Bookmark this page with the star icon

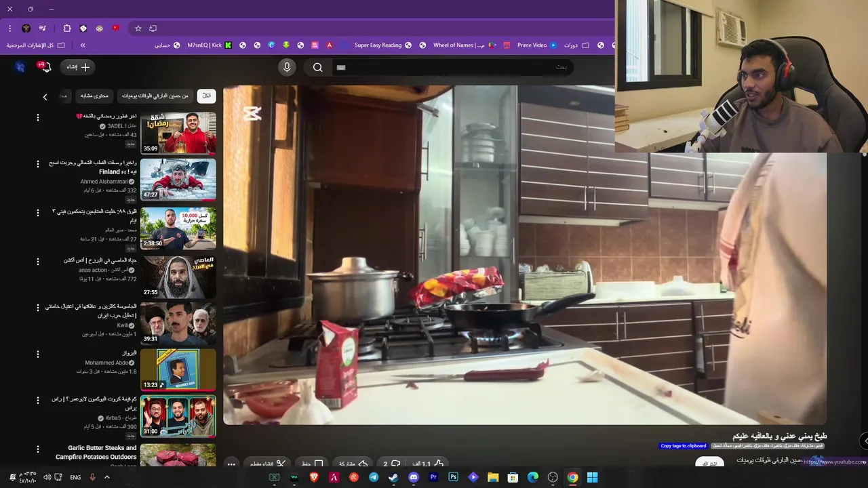[x=138, y=28]
